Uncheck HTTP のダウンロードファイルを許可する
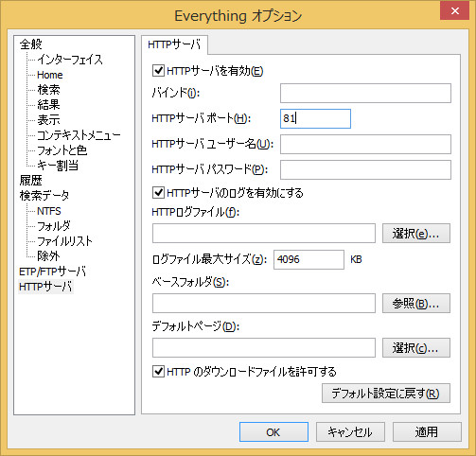This screenshot has width=476, height=456. [158, 372]
